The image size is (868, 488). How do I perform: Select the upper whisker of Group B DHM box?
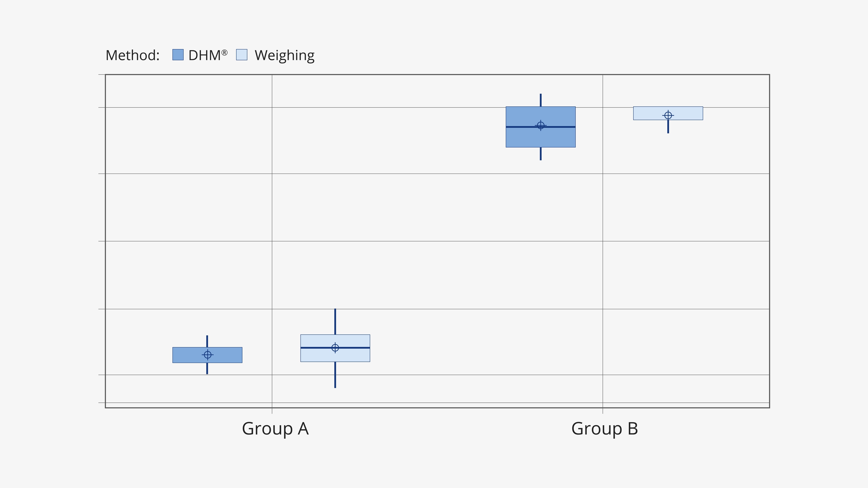coord(540,100)
